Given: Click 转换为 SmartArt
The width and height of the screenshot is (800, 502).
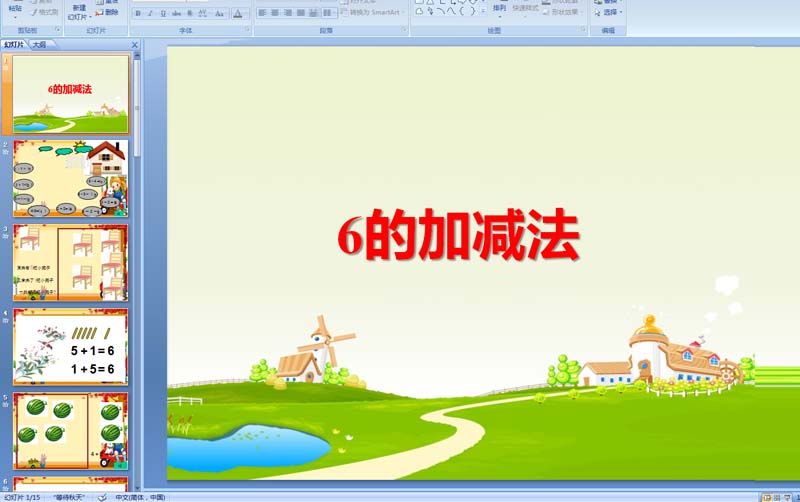Looking at the screenshot, I should click(x=373, y=12).
